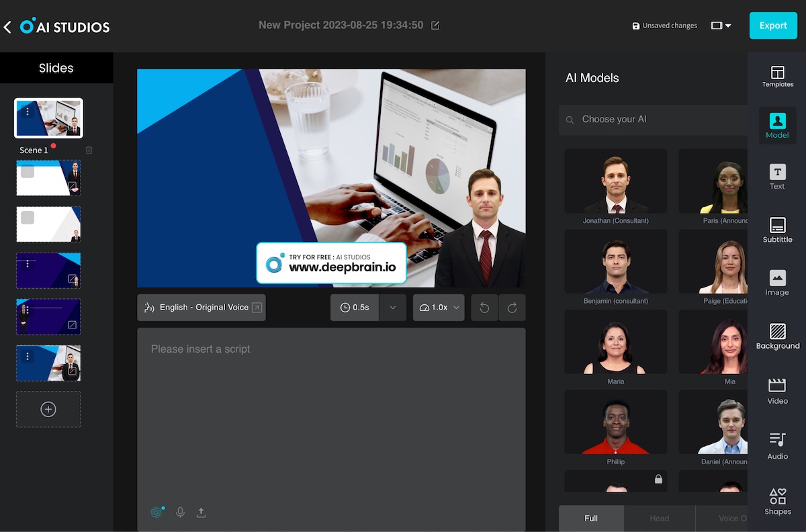Select the Full model tab

point(591,519)
